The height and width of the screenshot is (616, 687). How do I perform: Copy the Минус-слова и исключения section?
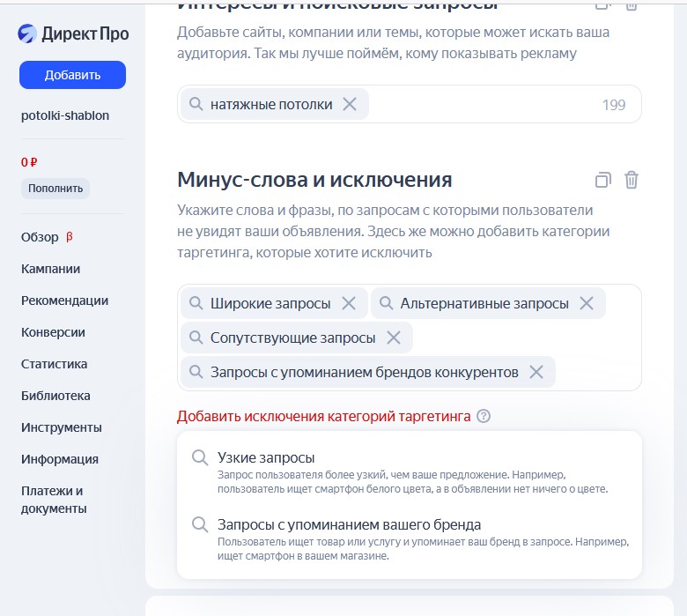602,180
